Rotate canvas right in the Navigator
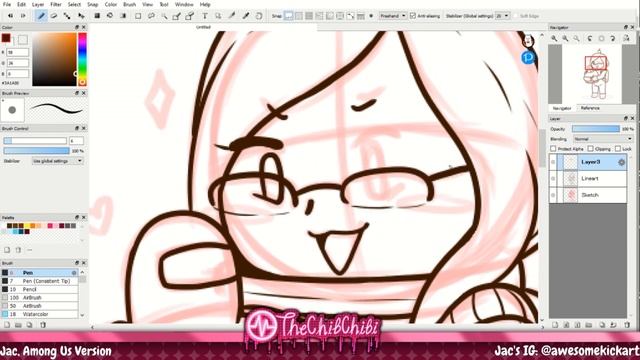The height and width of the screenshot is (360, 640). click(x=613, y=38)
